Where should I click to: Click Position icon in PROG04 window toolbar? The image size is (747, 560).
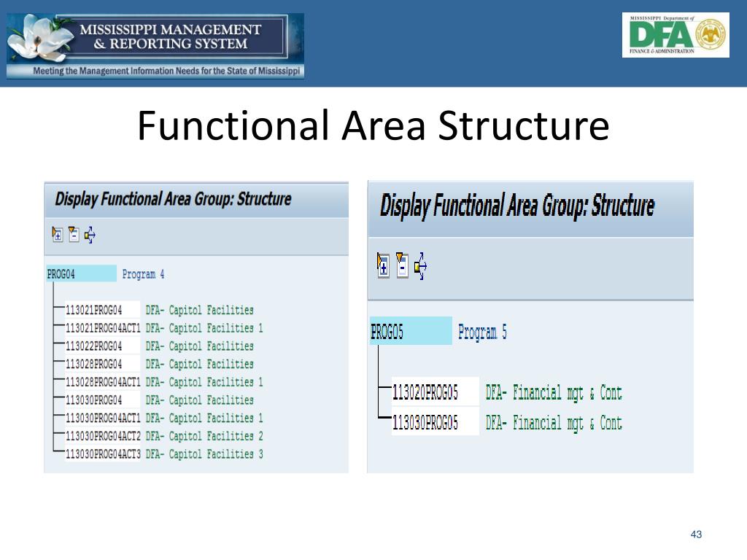[x=90, y=235]
